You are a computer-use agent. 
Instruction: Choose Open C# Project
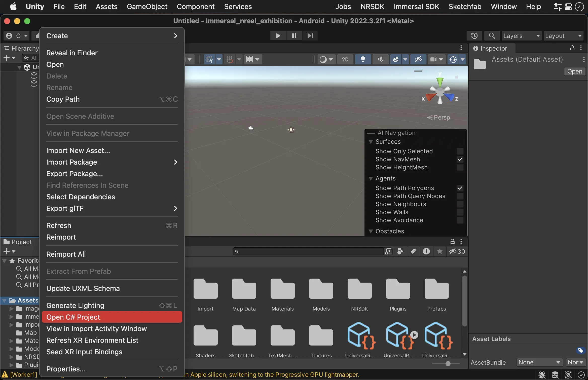coord(112,317)
